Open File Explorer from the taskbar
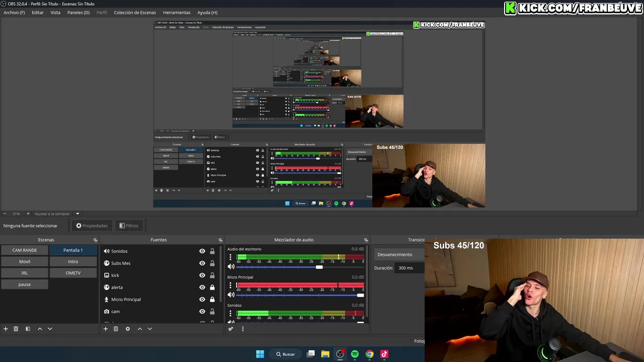 [x=326, y=354]
